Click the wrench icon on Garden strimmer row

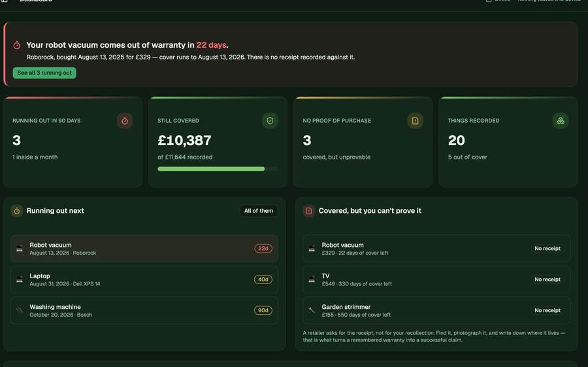[312, 310]
